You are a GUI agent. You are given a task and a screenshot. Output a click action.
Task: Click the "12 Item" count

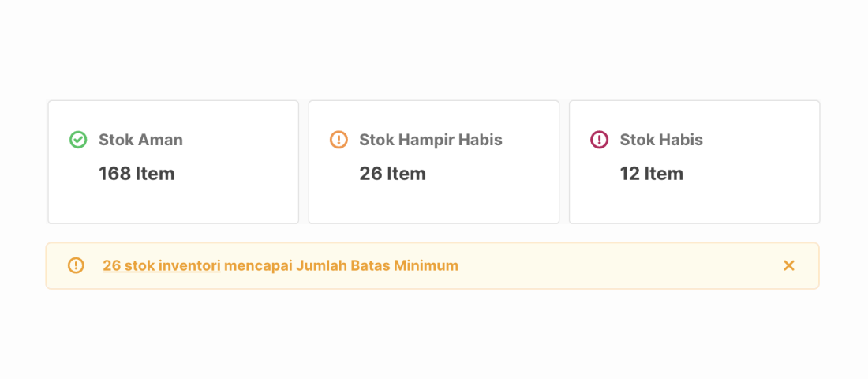(x=652, y=174)
